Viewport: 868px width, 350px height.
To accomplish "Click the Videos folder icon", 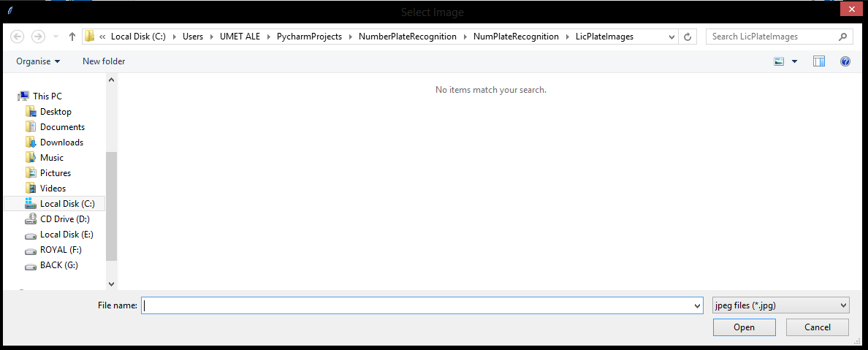I will click(x=31, y=189).
